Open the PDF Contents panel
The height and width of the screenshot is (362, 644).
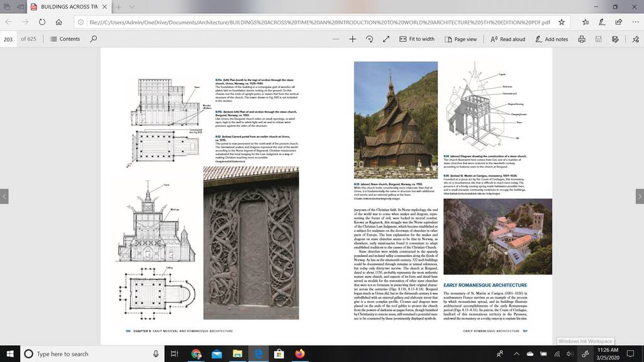65,39
